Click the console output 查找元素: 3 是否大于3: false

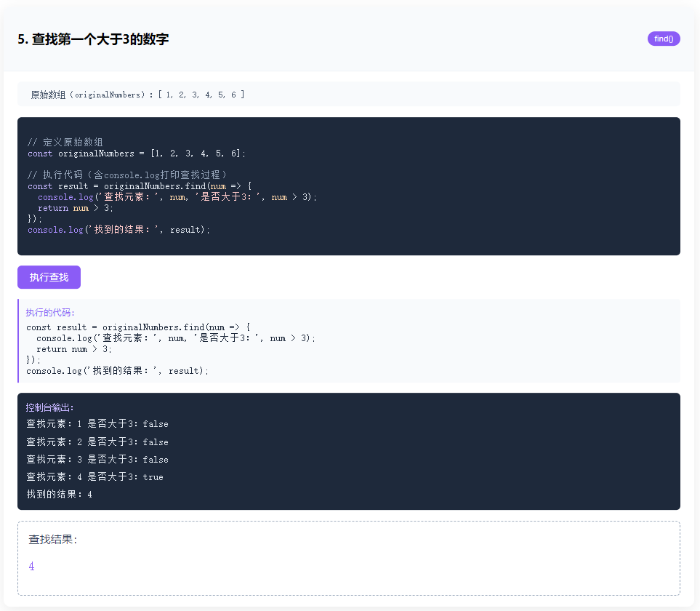tap(97, 460)
